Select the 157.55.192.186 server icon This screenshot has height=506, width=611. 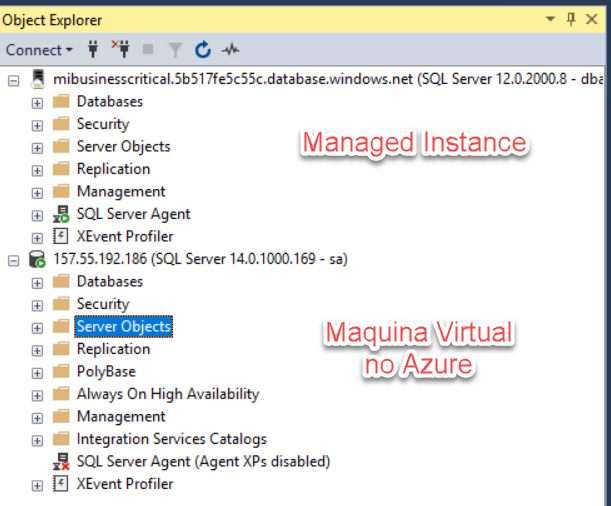(38, 259)
